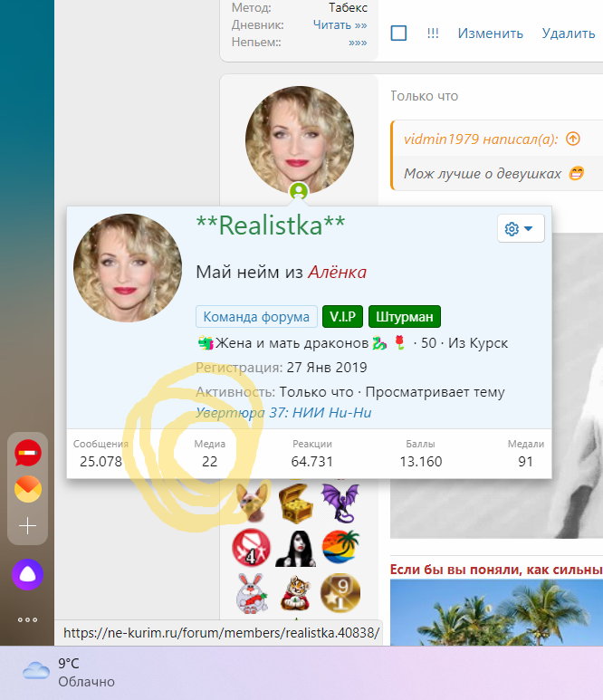Click the dark-haired woman medal
This screenshot has width=603, height=700.
(296, 549)
